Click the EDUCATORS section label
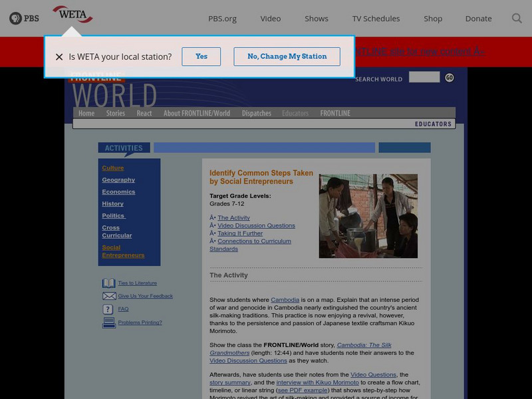 (433, 124)
